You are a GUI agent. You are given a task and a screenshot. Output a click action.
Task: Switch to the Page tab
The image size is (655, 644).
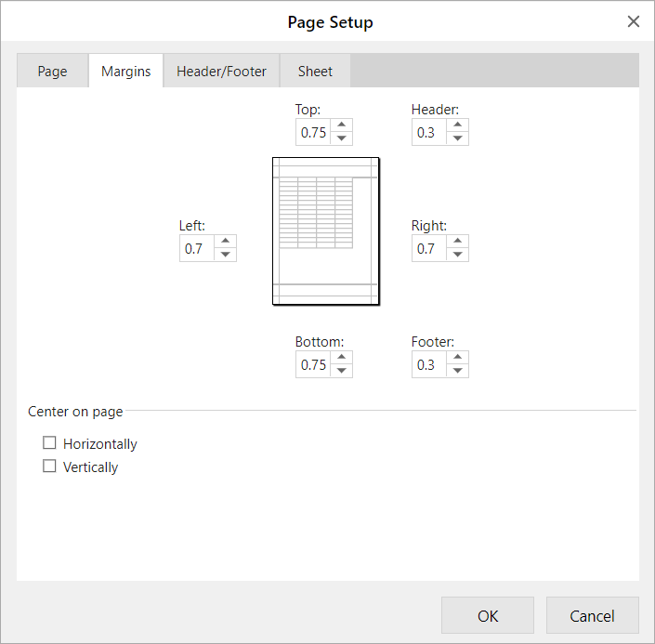pyautogui.click(x=52, y=71)
